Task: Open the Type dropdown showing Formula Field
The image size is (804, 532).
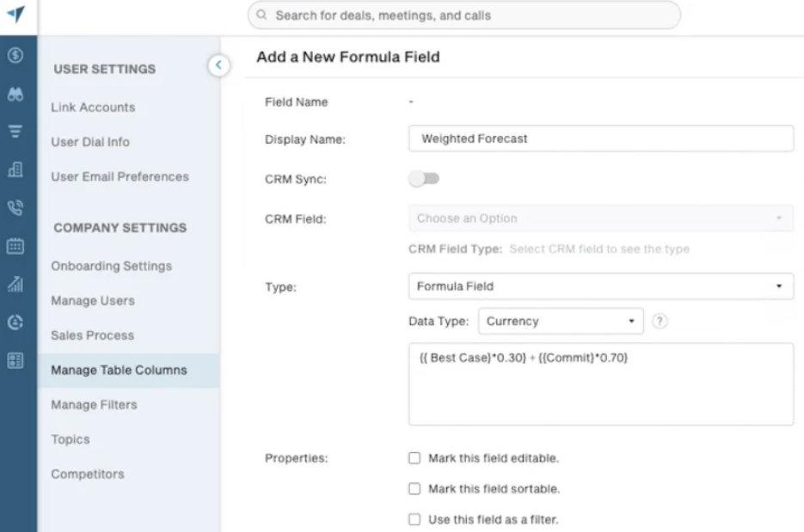Action: [600, 286]
